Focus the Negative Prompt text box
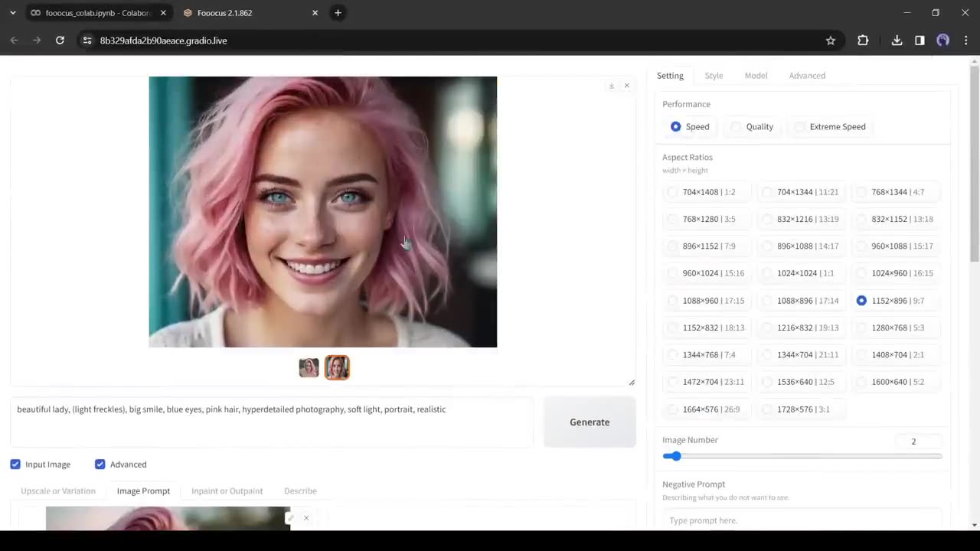This screenshot has height=551, width=980. pyautogui.click(x=802, y=519)
